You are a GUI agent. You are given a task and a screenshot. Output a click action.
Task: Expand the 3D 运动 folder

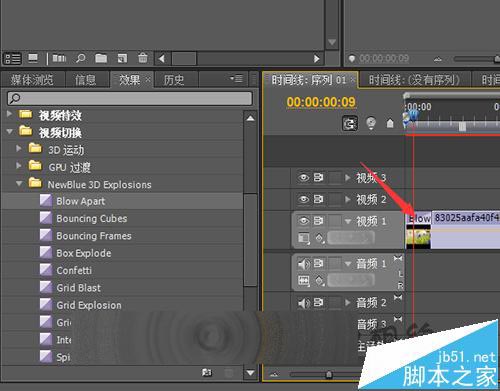19,148
